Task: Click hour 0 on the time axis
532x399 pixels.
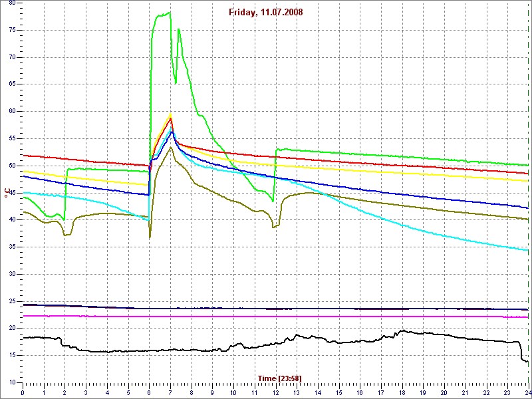Action: pos(23,392)
